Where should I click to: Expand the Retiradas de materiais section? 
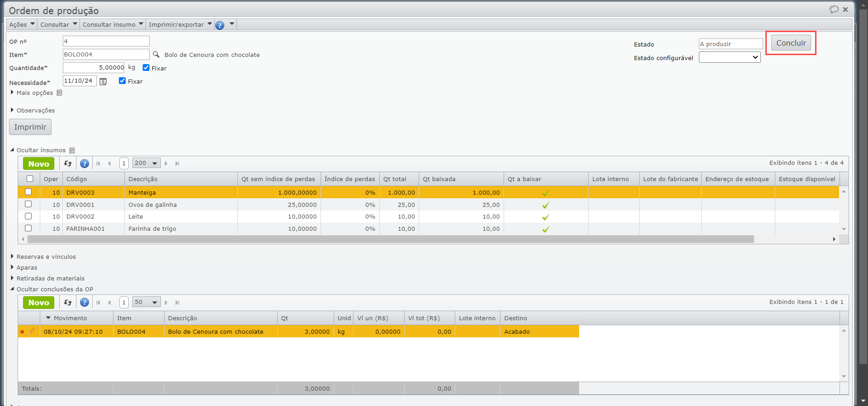click(x=47, y=278)
